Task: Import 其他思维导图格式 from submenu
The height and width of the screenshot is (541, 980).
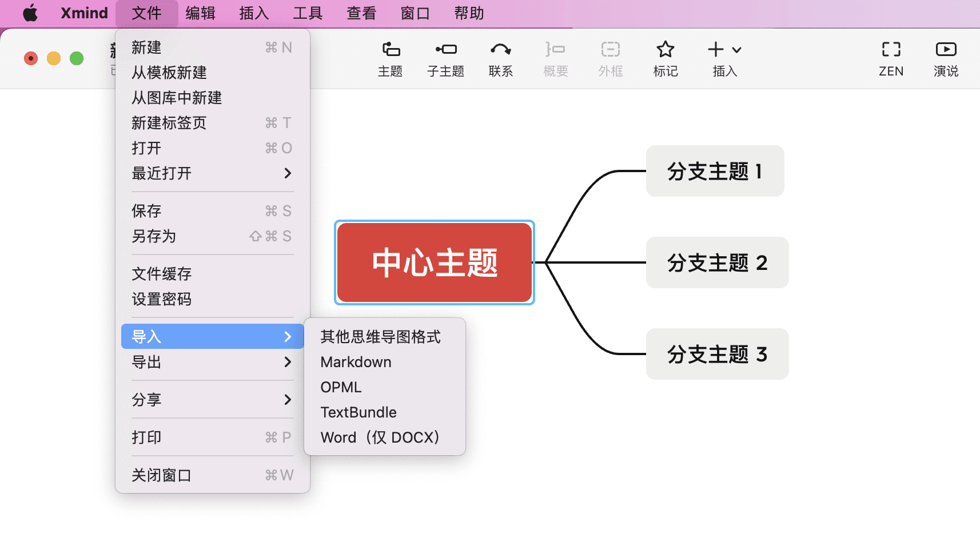Action: [385, 337]
